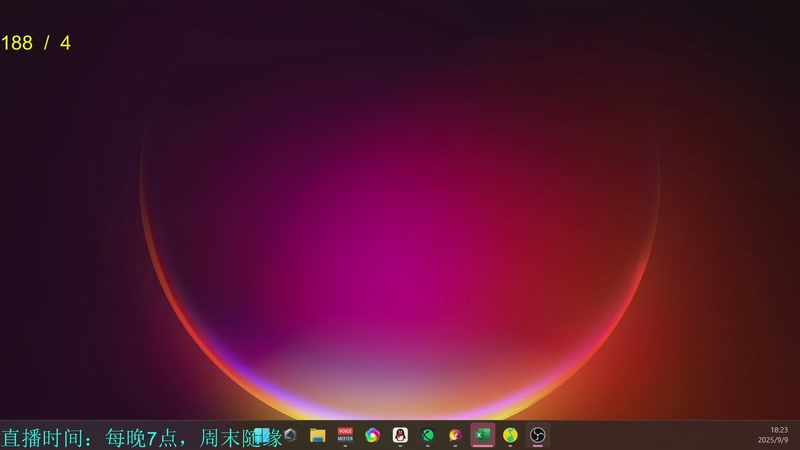Click the 18:23 taskbar clock
The image size is (800, 450).
tap(779, 430)
